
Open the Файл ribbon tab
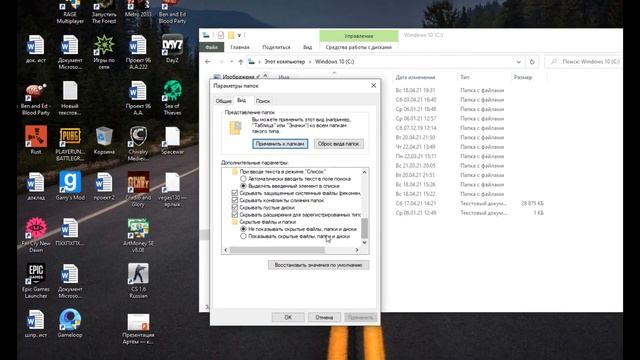211,47
